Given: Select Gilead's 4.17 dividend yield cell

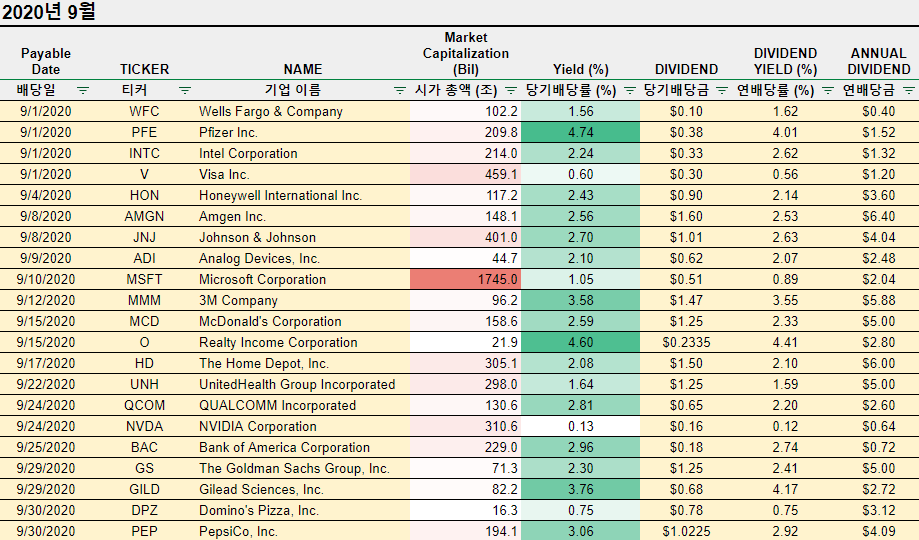Looking at the screenshot, I should 785,490.
